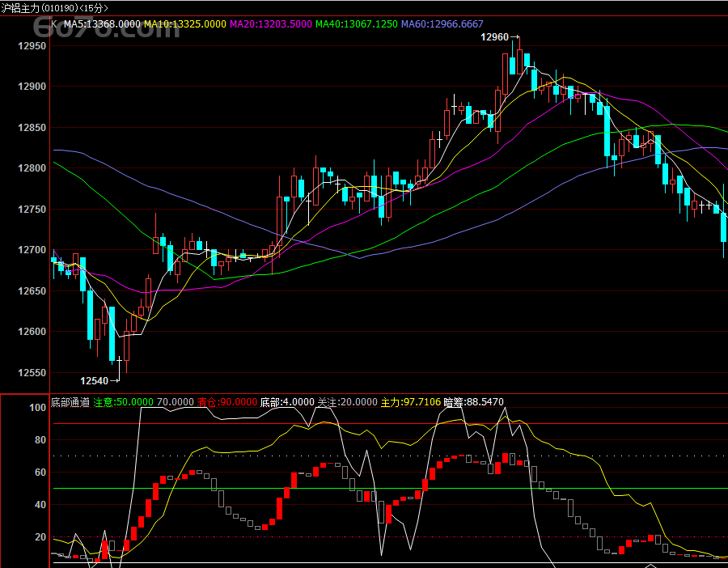The height and width of the screenshot is (568, 728).
Task: Click the green 注意:50.0000 parameter
Action: coord(124,402)
